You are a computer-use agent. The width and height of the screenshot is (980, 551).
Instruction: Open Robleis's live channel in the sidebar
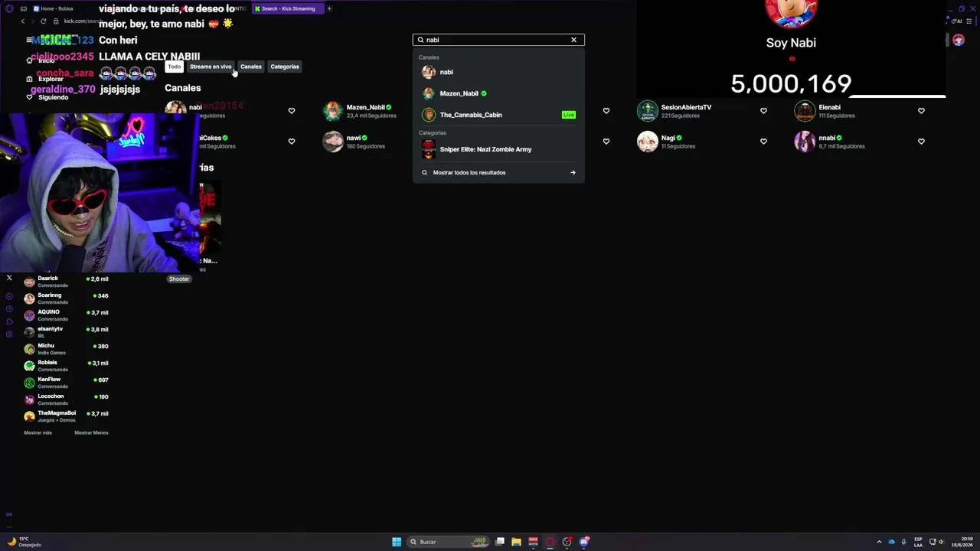[x=67, y=366]
